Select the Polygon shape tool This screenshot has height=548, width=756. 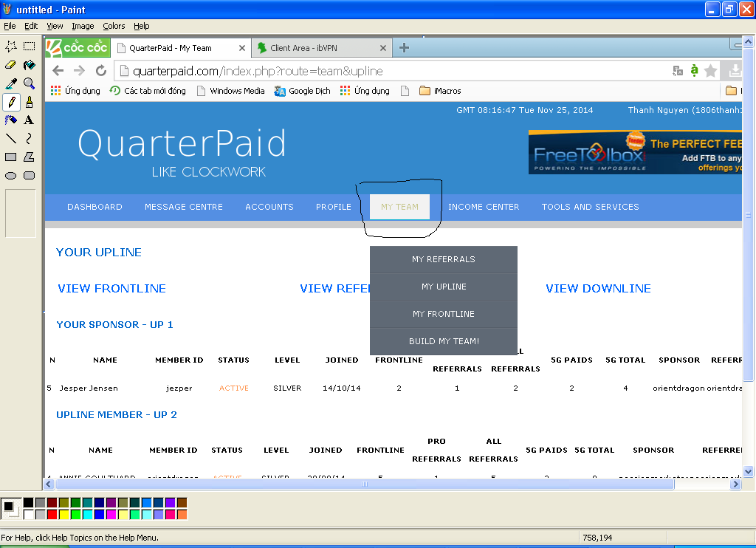click(29, 157)
